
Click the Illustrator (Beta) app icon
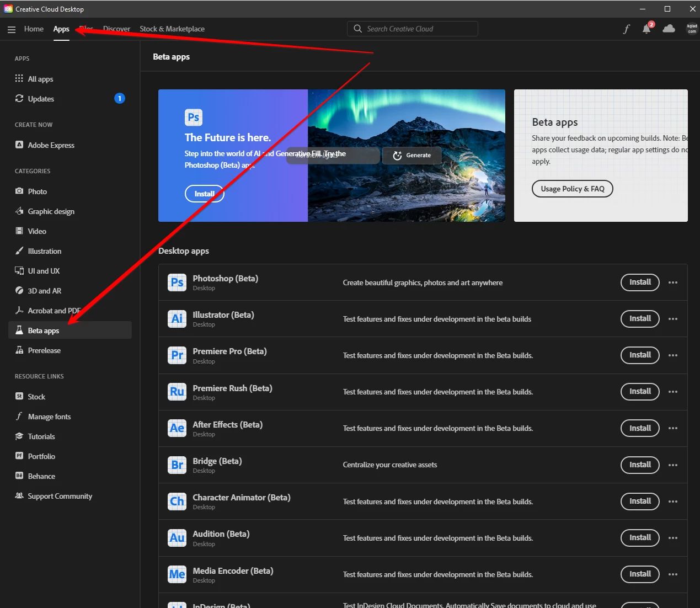tap(177, 319)
